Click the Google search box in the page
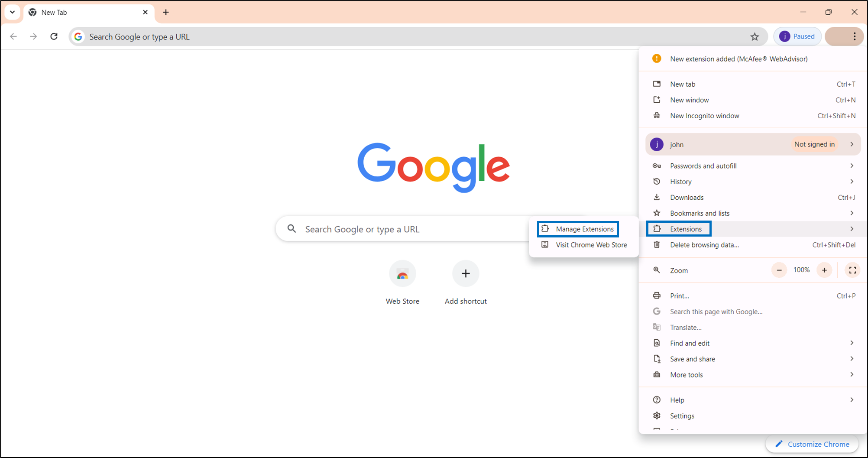The image size is (868, 458). 402,229
